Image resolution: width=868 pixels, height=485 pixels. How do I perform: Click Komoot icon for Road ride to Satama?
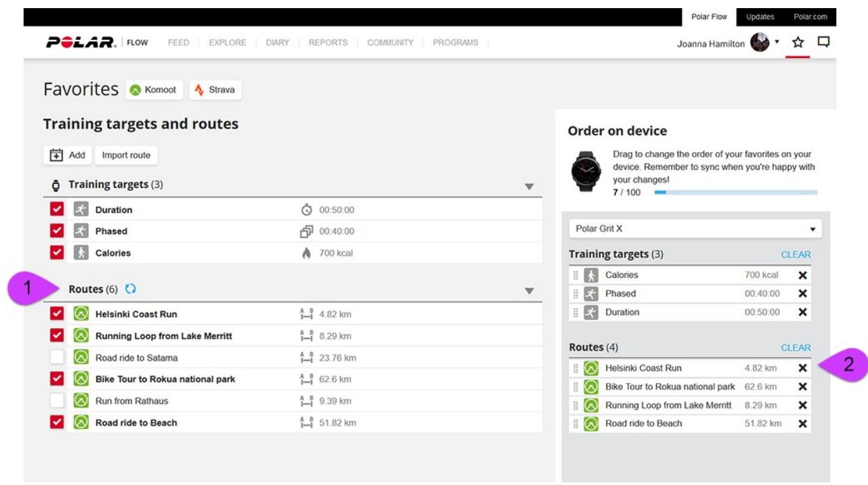click(81, 357)
